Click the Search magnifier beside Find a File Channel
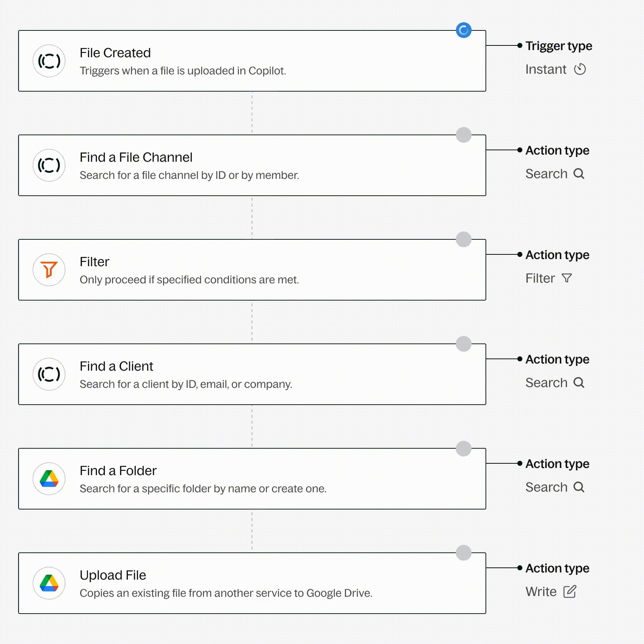 pyautogui.click(x=579, y=174)
